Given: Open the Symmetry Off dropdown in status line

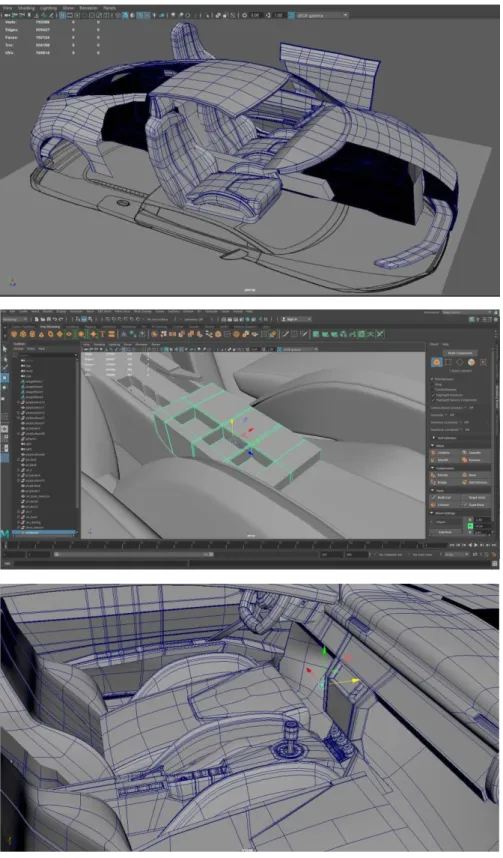Looking at the screenshot, I should pos(192,319).
